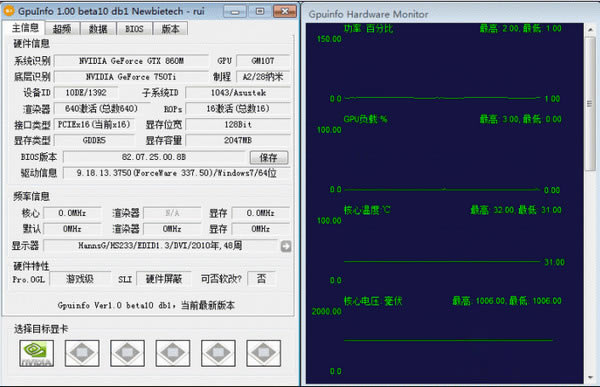Click the GPU field showing GM107
The width and height of the screenshot is (600, 387).
(x=263, y=61)
